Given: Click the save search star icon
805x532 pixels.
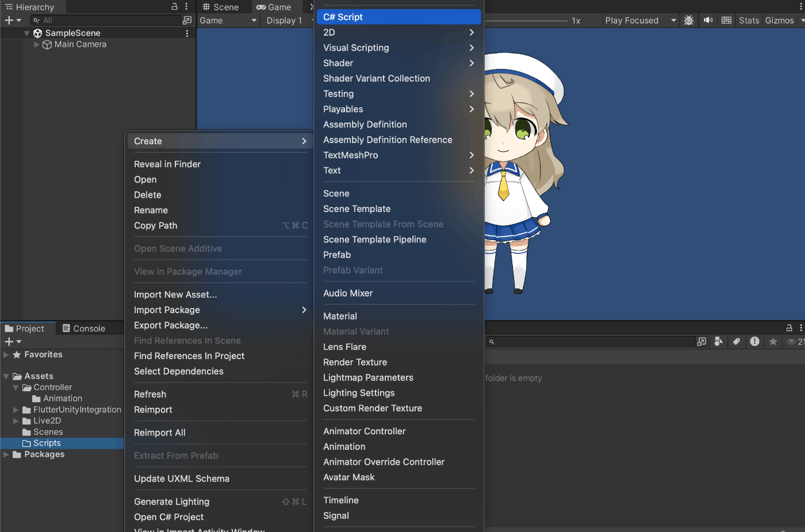Looking at the screenshot, I should point(773,342).
